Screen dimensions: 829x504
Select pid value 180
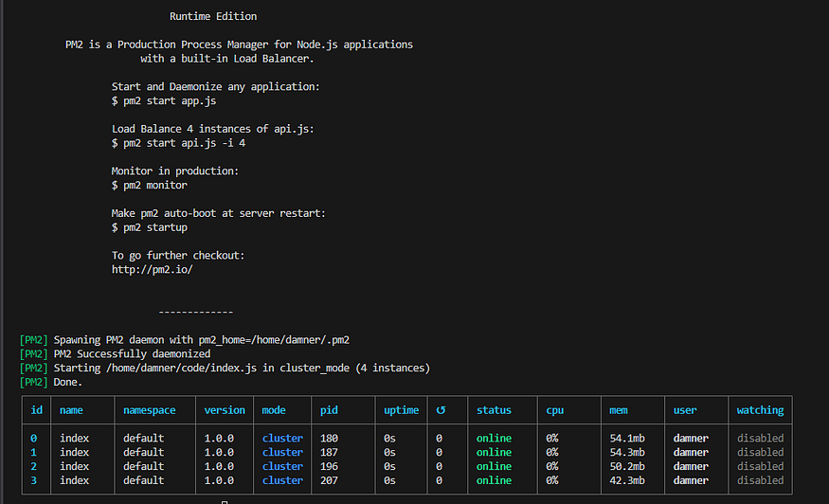(329, 439)
